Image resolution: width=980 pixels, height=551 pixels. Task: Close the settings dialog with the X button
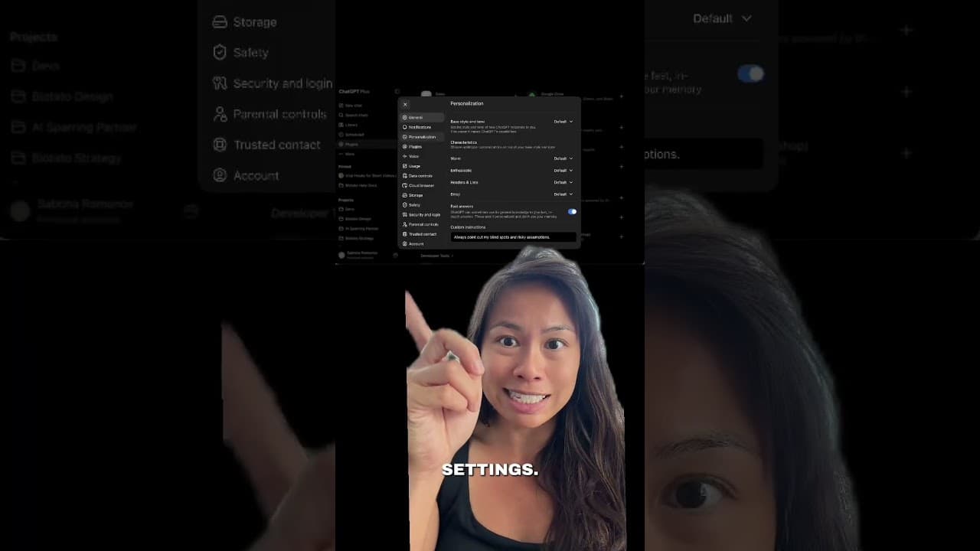(405, 104)
